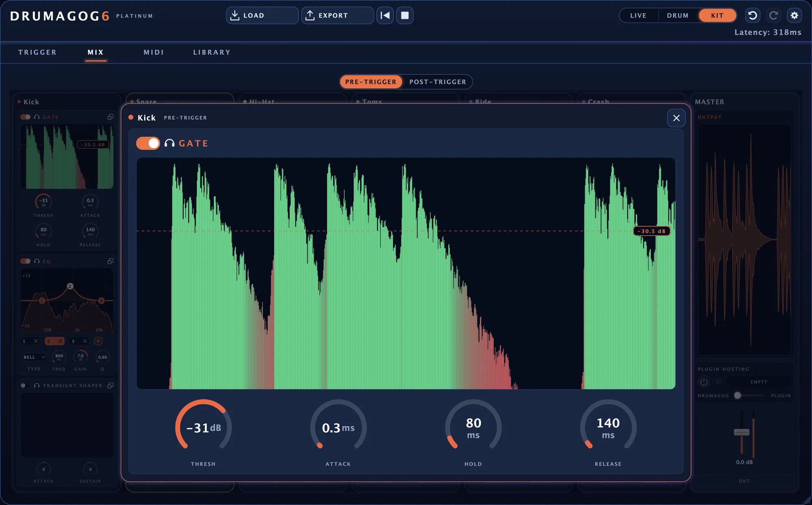Click the Transient Shaper headphones icon
Viewport: 812px width, 505px height.
(37, 386)
